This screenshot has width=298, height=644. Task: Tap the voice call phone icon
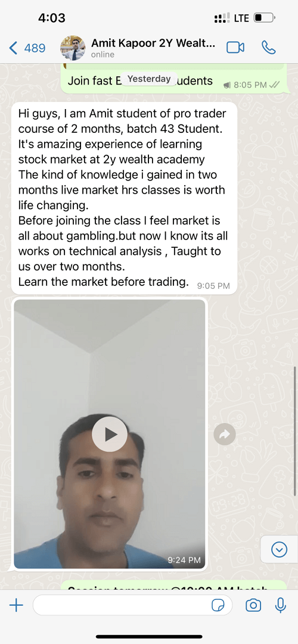point(268,48)
